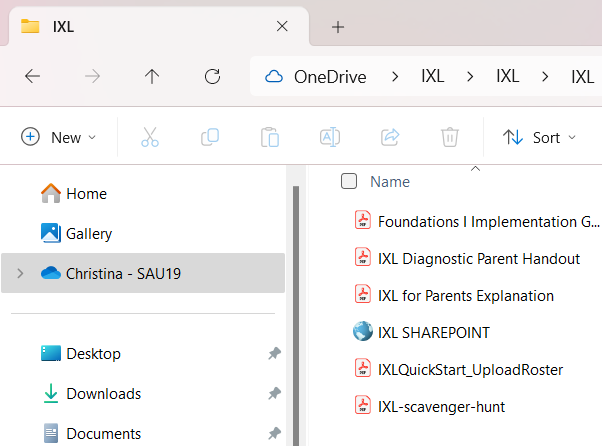Click the Copy icon in toolbar
The width and height of the screenshot is (602, 446).
(210, 137)
